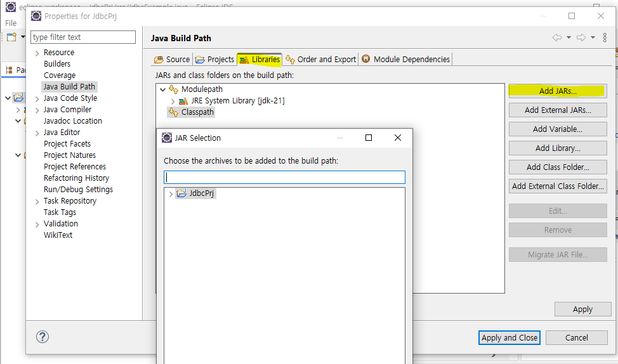Screen dimensions: 618x364
Task: Open the forward history dropdown arrow
Action: click(x=593, y=37)
